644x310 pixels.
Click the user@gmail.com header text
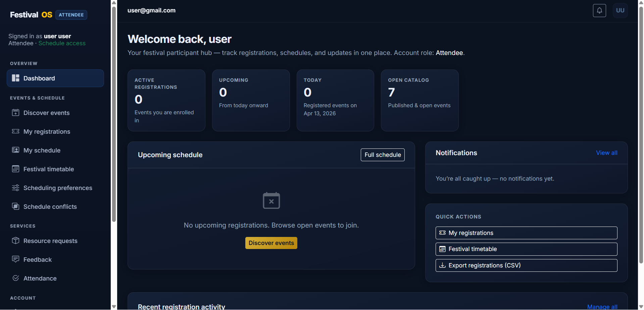click(x=151, y=10)
